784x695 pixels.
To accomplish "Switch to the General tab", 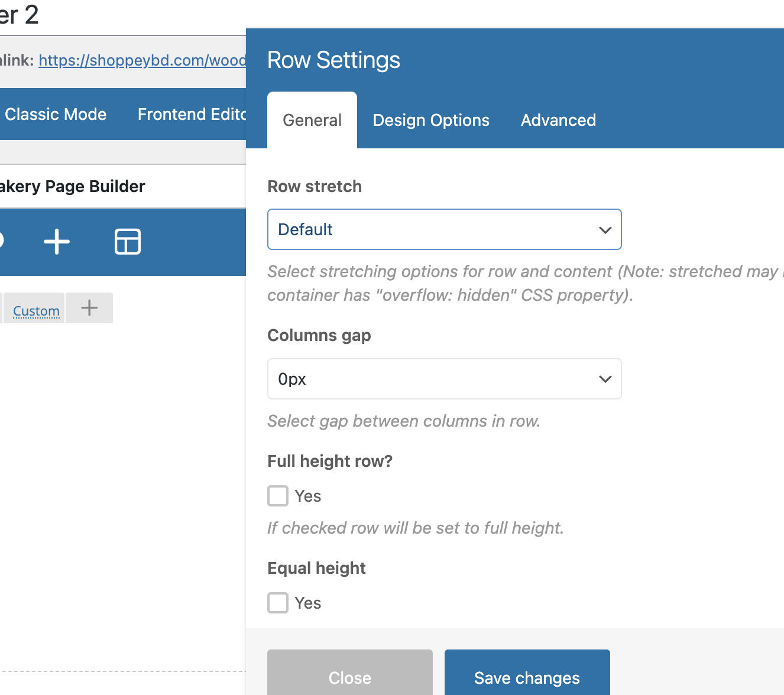I will [312, 121].
